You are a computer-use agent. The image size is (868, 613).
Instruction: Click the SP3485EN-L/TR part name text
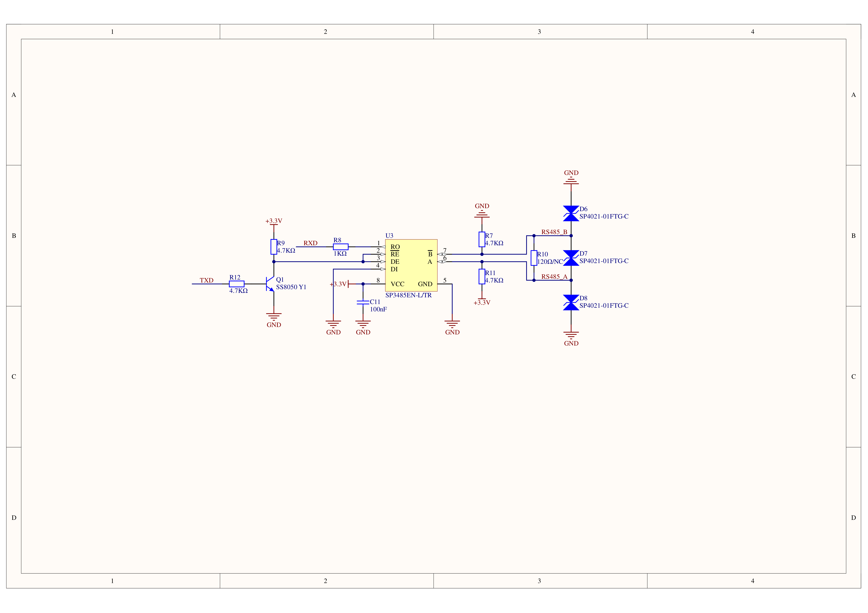tap(408, 295)
